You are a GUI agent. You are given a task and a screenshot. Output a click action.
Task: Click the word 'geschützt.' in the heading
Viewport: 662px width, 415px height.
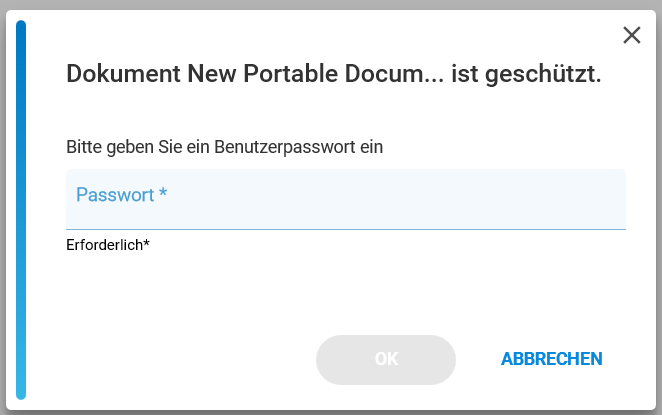pyautogui.click(x=543, y=75)
